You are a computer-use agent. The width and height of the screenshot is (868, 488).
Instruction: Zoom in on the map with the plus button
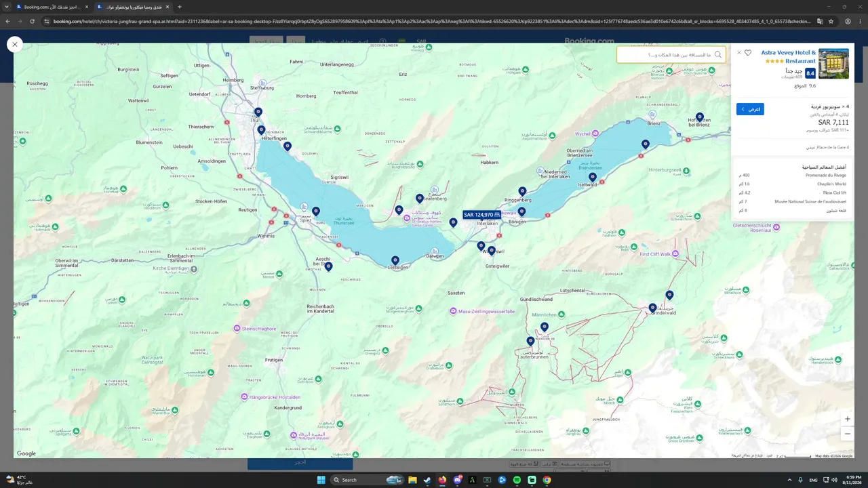(847, 419)
